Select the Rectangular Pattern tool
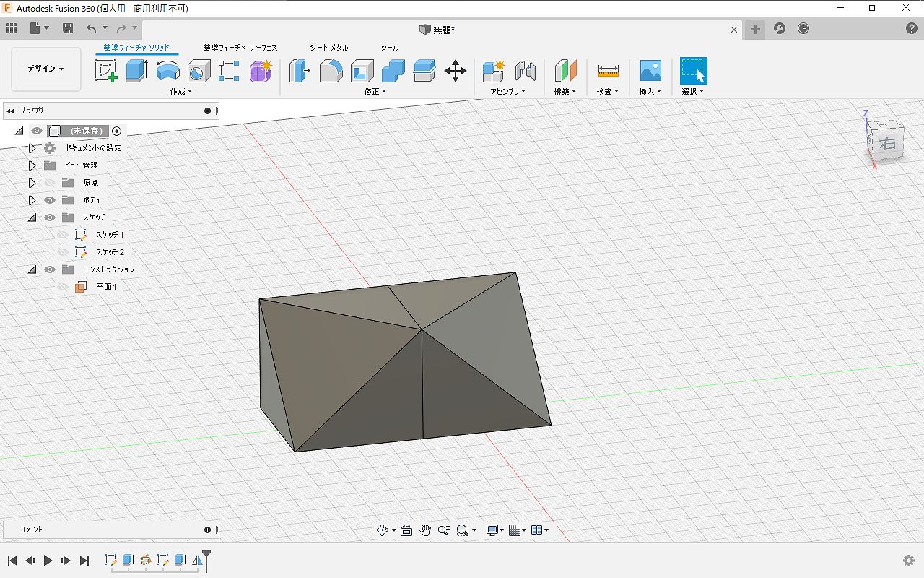 (229, 71)
